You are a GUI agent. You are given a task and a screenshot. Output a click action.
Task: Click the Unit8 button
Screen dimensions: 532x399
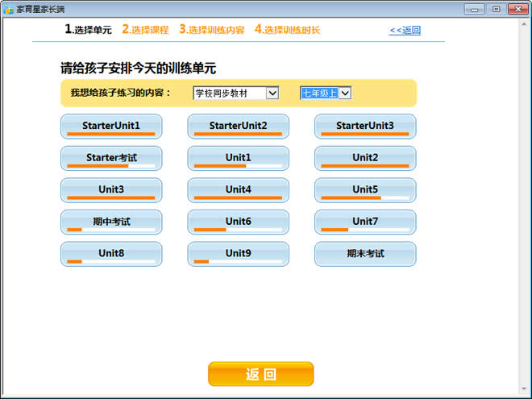coord(111,254)
